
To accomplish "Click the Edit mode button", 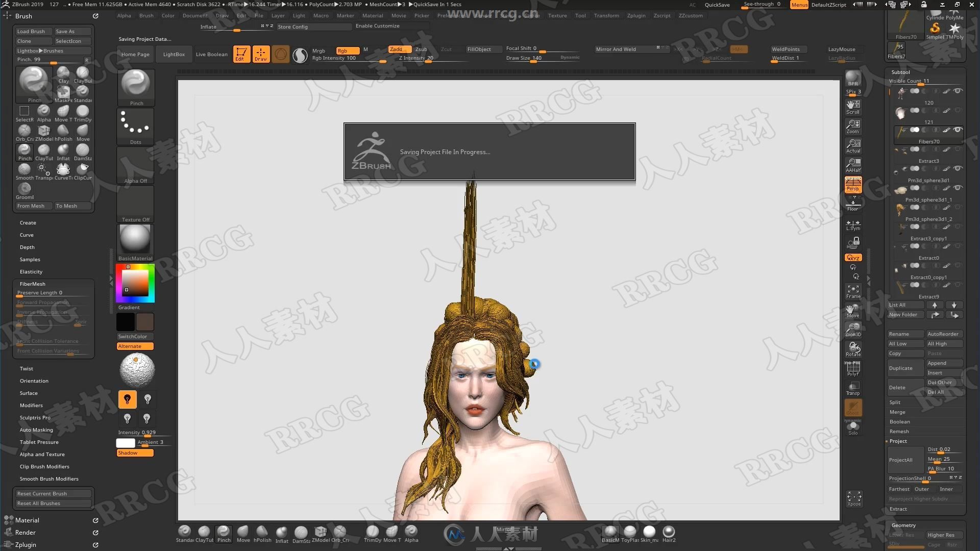I will pos(241,54).
